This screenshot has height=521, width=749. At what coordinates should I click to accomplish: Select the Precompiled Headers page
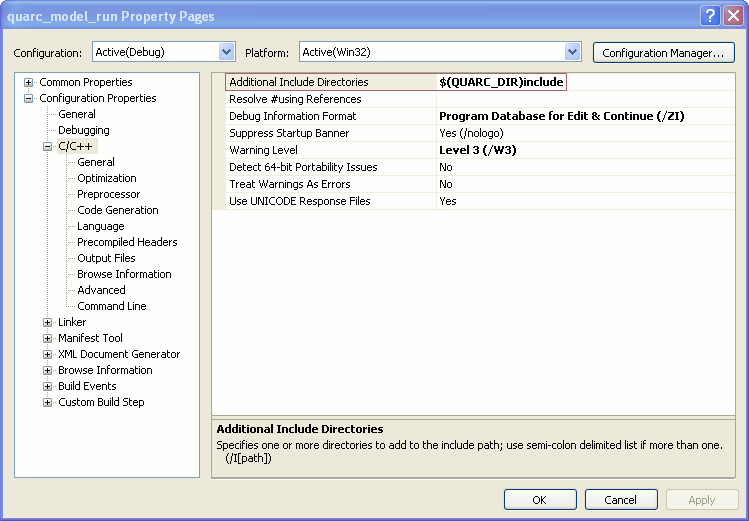click(127, 242)
